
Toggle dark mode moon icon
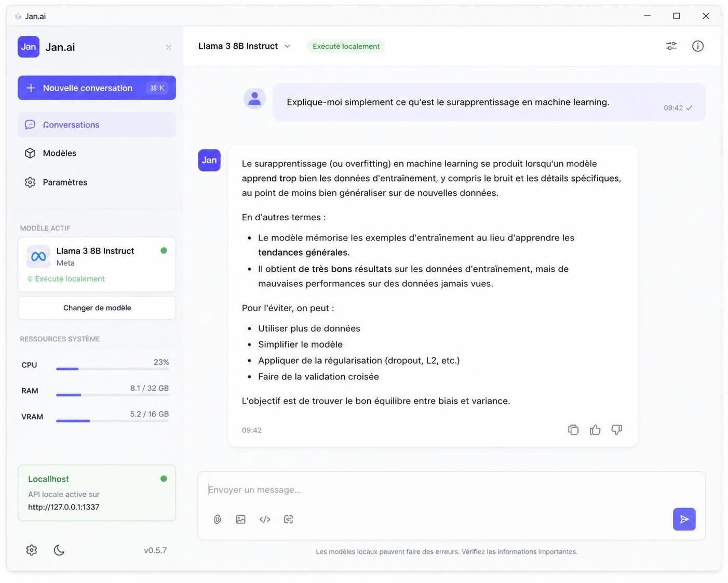[x=59, y=550]
